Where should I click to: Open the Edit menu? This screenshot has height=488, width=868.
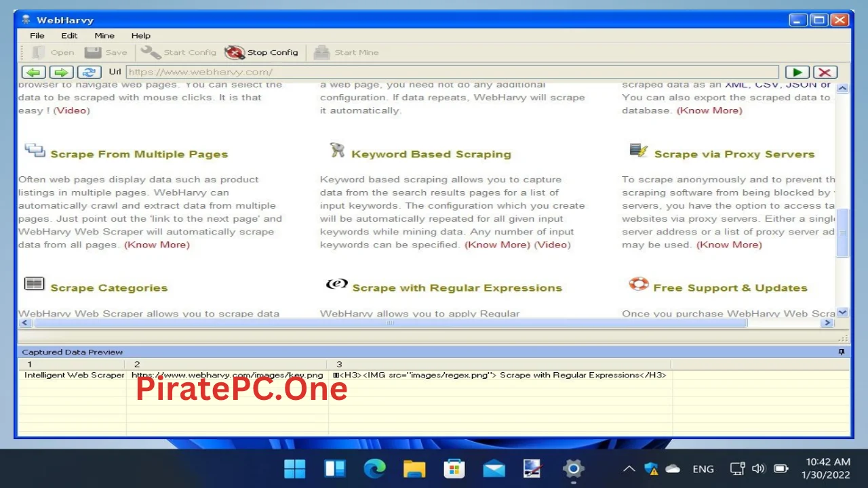pos(69,35)
